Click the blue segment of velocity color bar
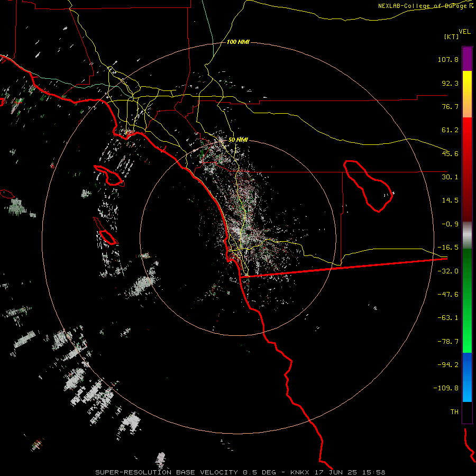Image resolution: width=476 pixels, height=476 pixels. click(467, 377)
